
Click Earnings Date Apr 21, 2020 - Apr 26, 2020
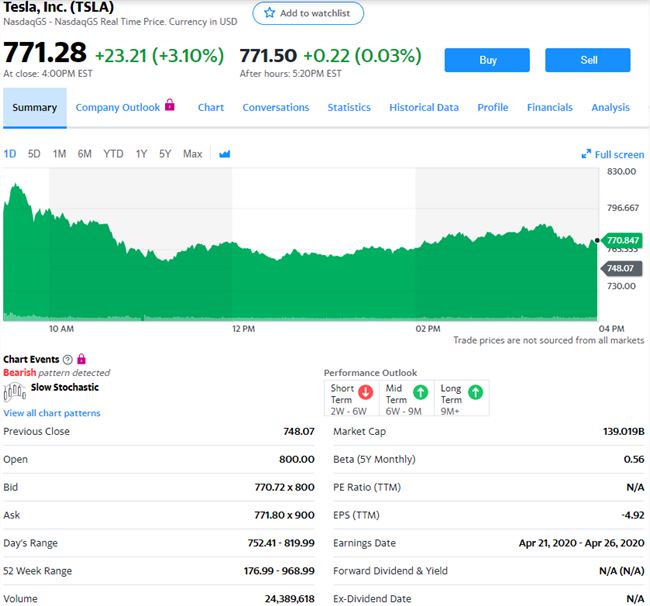point(582,543)
